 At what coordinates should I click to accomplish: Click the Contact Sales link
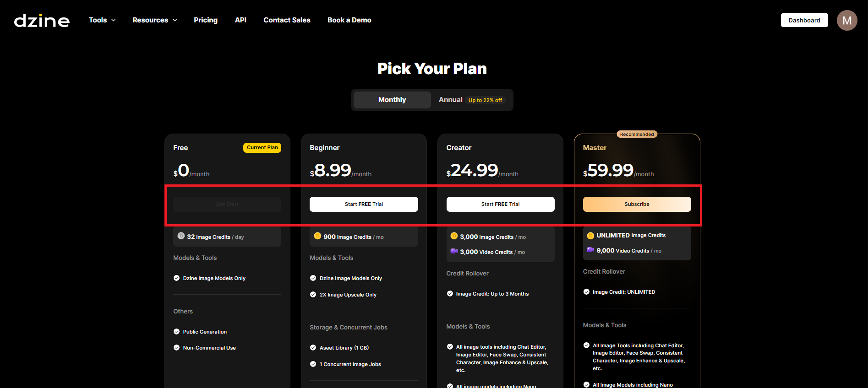(x=287, y=20)
